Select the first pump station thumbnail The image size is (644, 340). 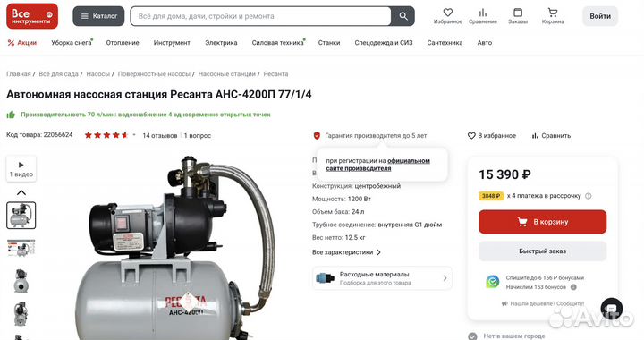pos(21,215)
